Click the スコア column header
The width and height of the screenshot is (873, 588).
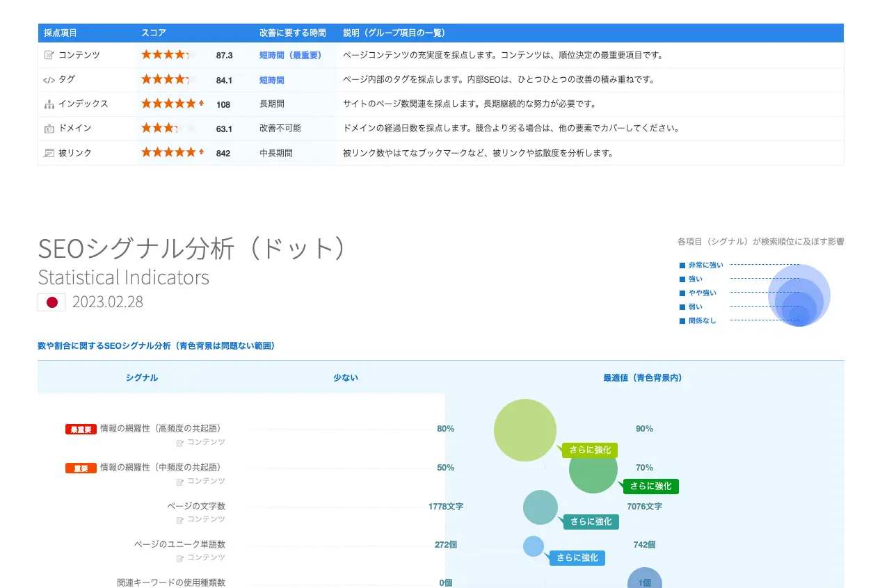154,33
